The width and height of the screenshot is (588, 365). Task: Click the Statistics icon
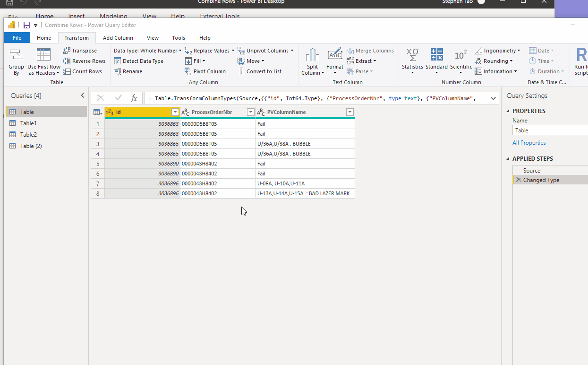[412, 54]
